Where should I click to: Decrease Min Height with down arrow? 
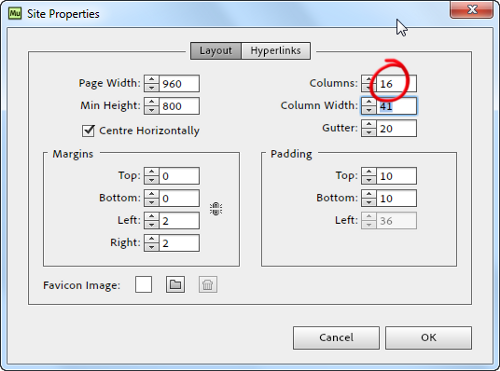coord(152,110)
